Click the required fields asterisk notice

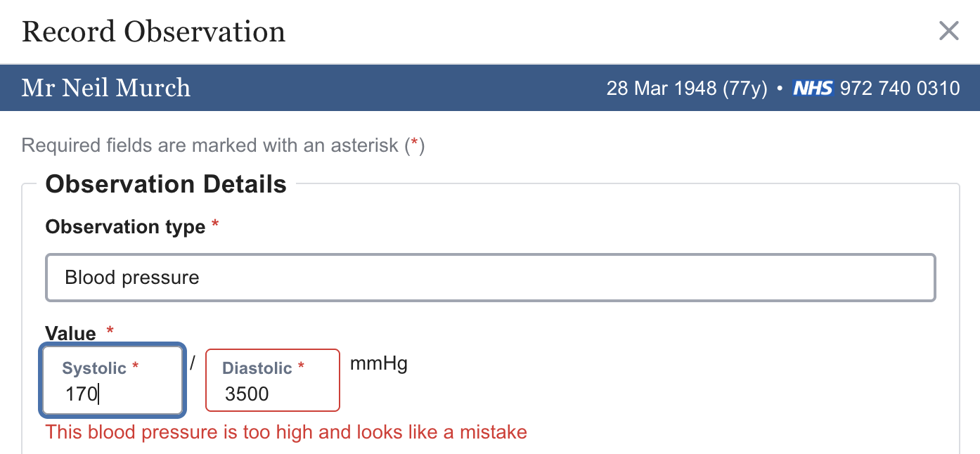(223, 145)
